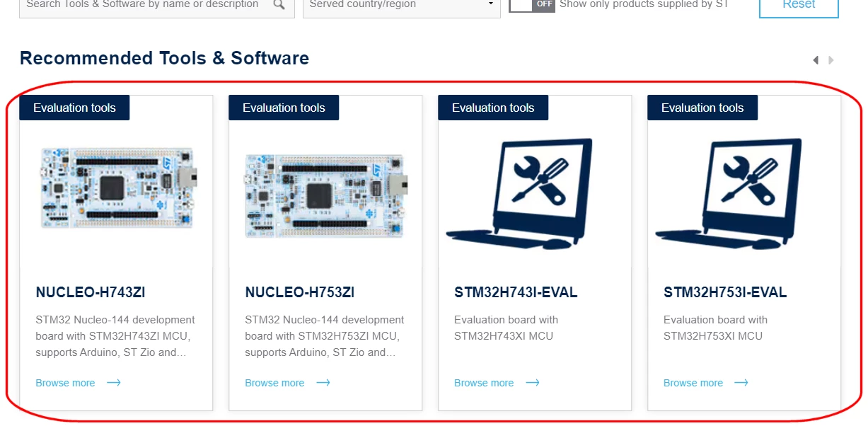Go to previous recommended tools slide

[x=816, y=60]
